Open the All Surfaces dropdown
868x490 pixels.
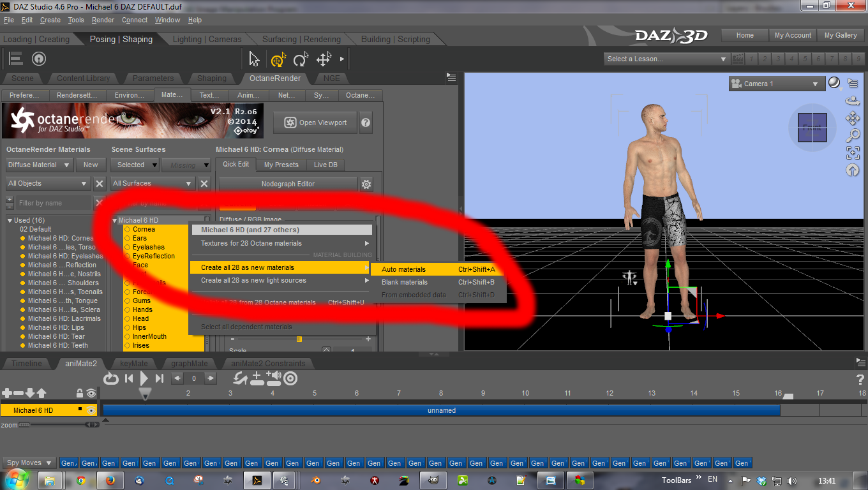coord(153,184)
